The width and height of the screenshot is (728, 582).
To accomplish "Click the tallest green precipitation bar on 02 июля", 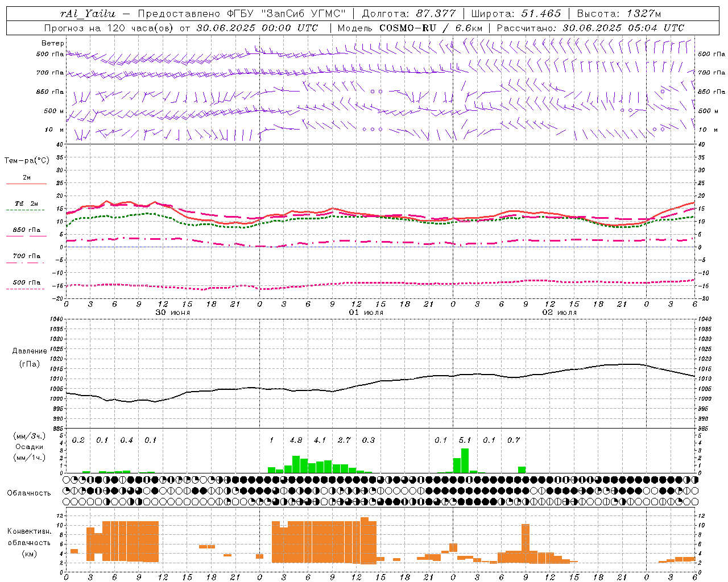I will coord(465,461).
